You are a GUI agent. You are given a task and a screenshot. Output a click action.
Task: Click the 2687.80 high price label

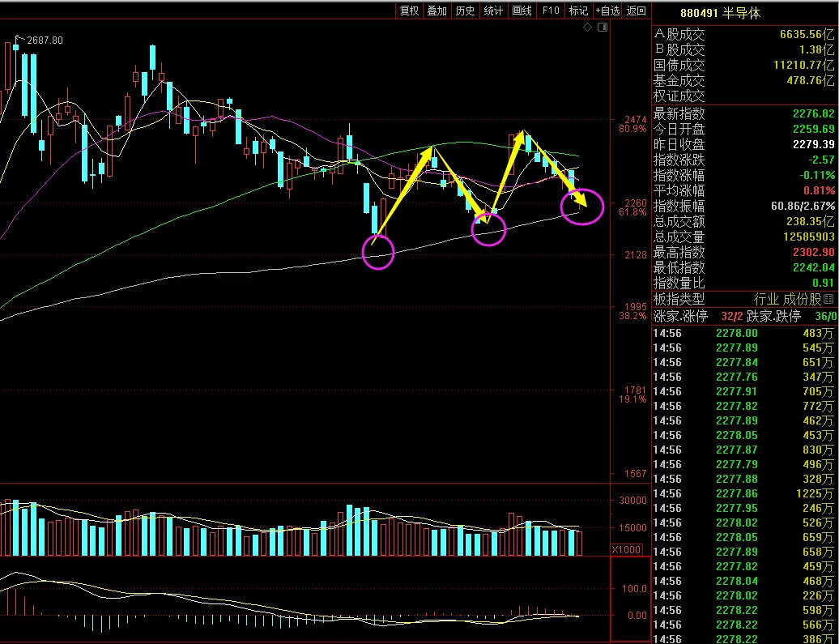tap(45, 41)
